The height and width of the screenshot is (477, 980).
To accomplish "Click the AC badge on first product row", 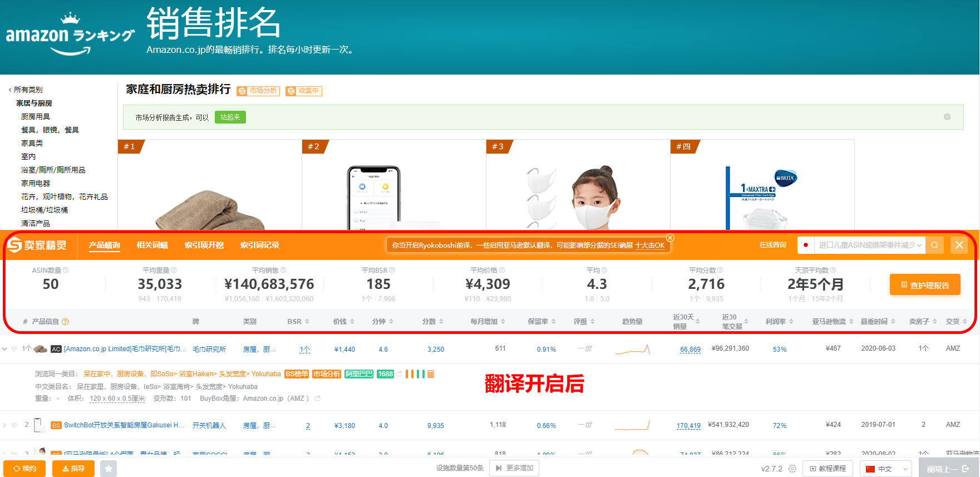I will tap(56, 349).
